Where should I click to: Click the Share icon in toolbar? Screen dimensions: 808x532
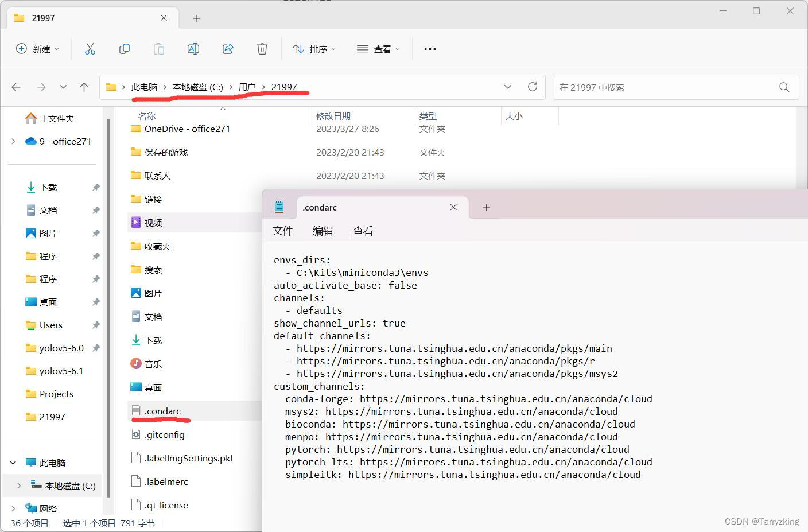pos(228,49)
